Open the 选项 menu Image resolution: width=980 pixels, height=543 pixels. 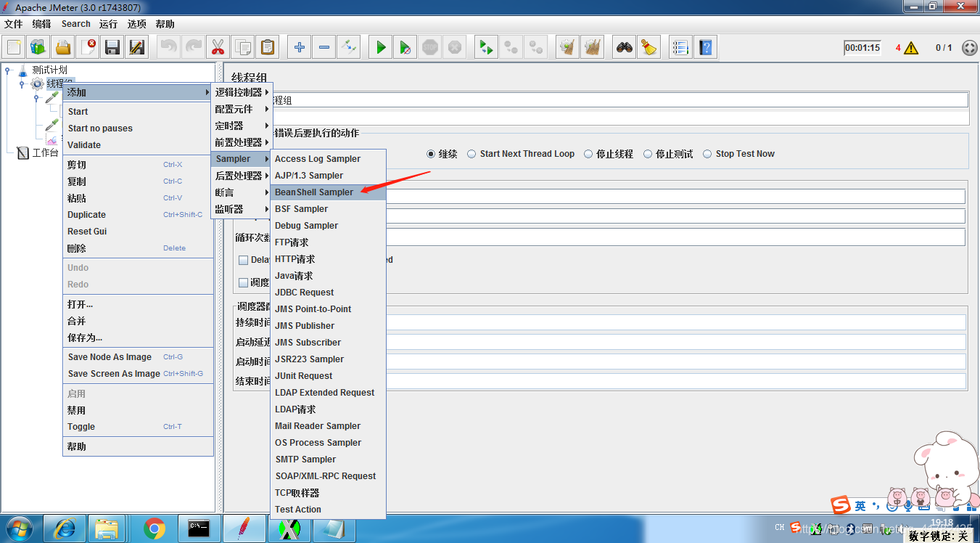pos(136,24)
